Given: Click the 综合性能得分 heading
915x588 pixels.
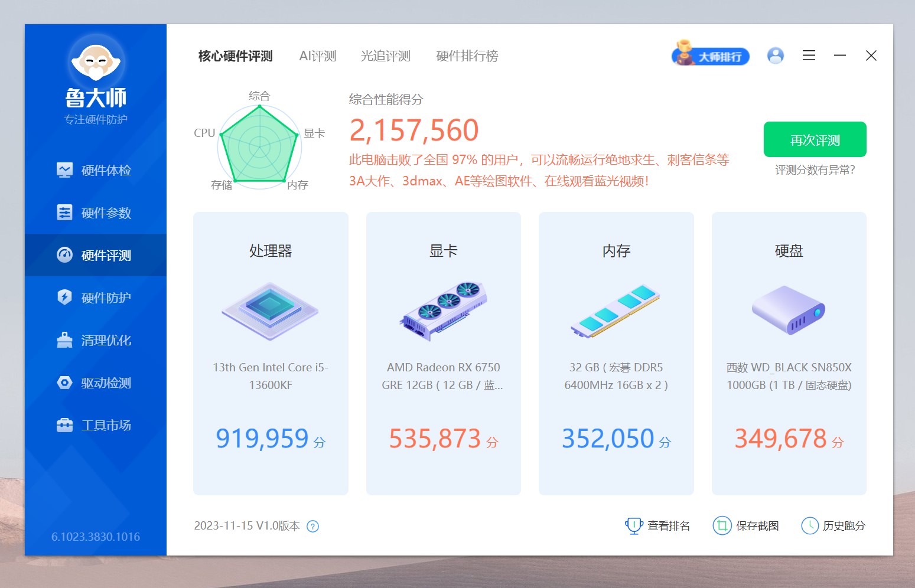Looking at the screenshot, I should coord(386,99).
